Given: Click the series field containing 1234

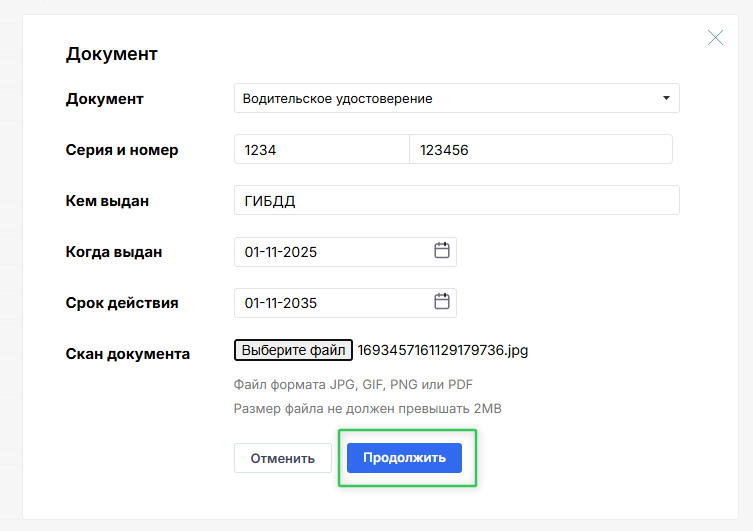Looking at the screenshot, I should point(321,150).
